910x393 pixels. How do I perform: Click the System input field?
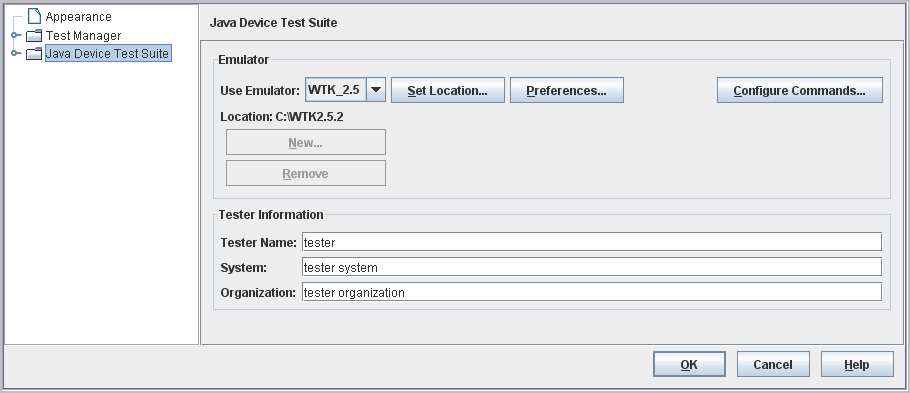click(x=592, y=267)
